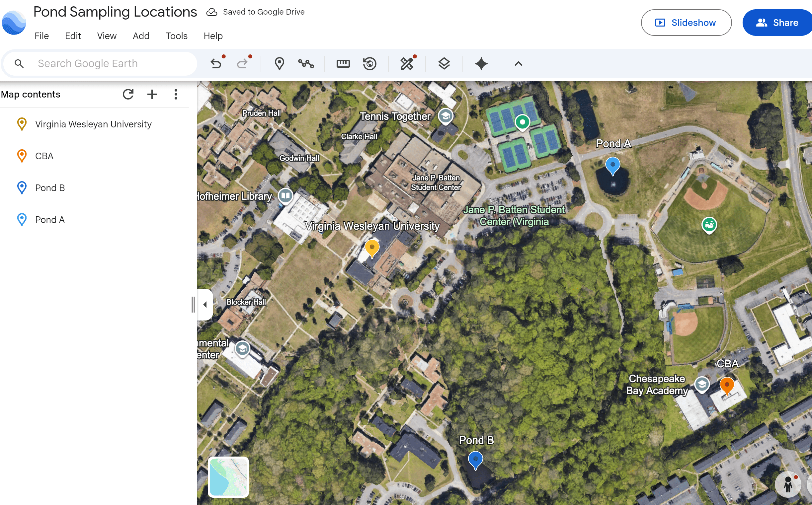The height and width of the screenshot is (505, 812).
Task: Collapse the Map contents side panel arrow
Action: (205, 304)
